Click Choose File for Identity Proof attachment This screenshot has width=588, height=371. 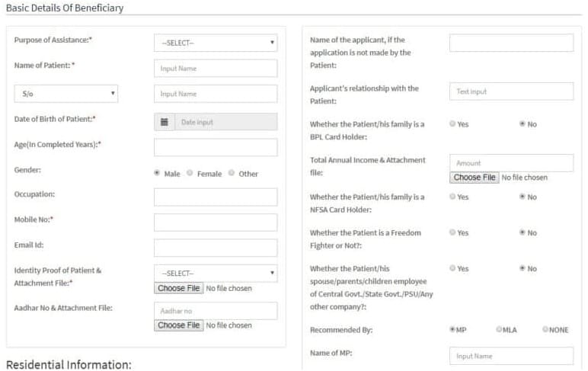pyautogui.click(x=179, y=289)
